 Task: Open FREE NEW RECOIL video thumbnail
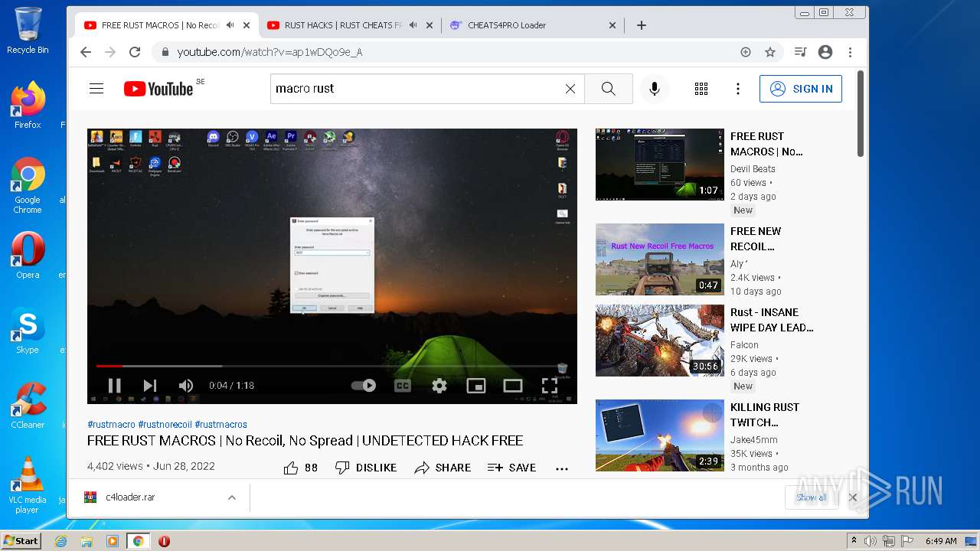coord(660,259)
